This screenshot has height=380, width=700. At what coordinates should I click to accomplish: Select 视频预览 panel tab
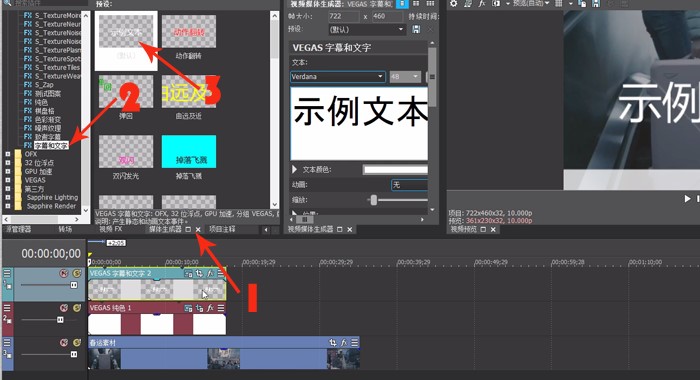point(463,229)
